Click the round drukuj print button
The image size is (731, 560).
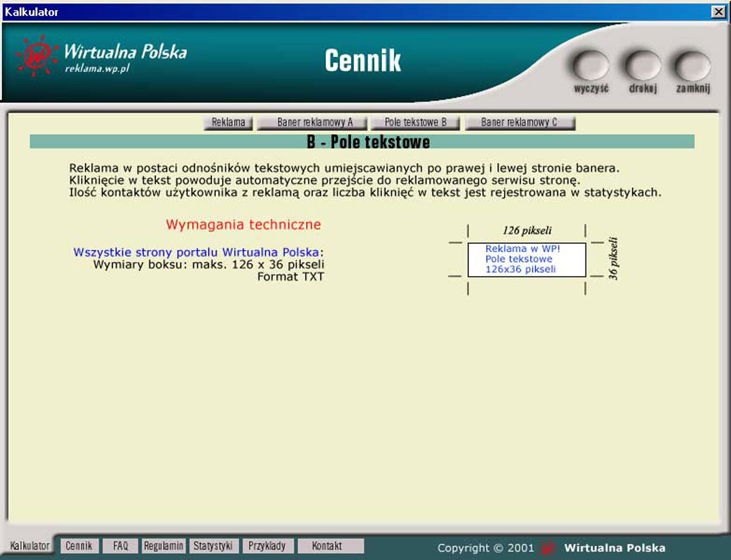pyautogui.click(x=643, y=66)
